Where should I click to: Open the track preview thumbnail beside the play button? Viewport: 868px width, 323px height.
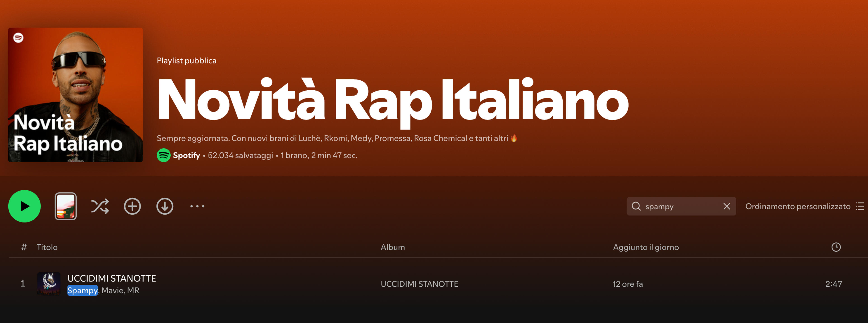pos(66,206)
